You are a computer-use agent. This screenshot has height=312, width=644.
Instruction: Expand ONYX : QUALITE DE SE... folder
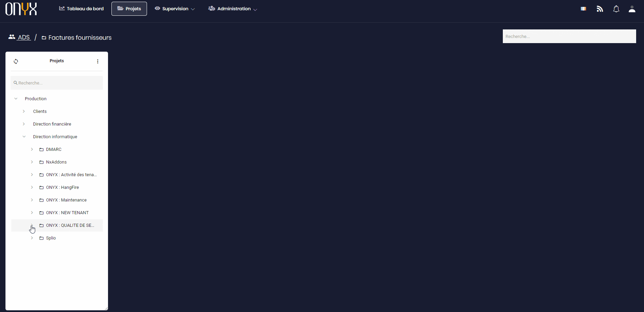(32, 225)
